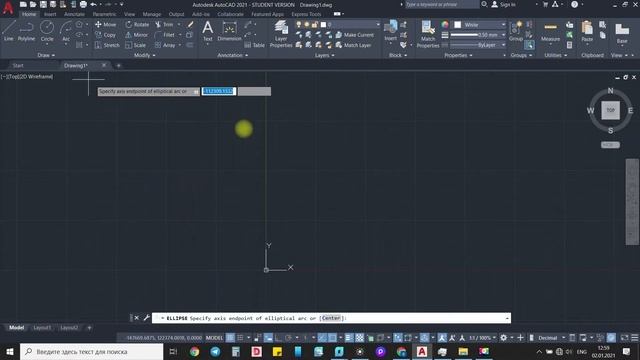Open Layer Properties manager
This screenshot has width=640, height=360.
(281, 34)
